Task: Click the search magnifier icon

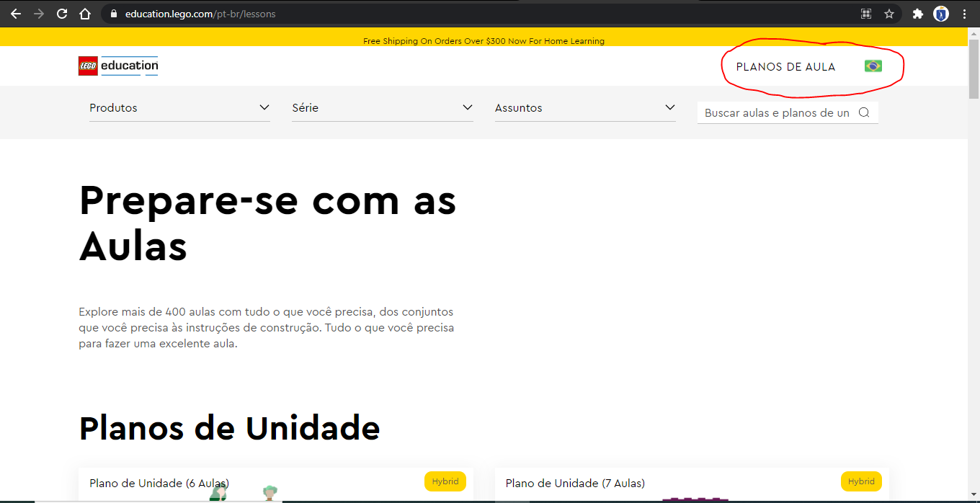Action: [x=865, y=112]
